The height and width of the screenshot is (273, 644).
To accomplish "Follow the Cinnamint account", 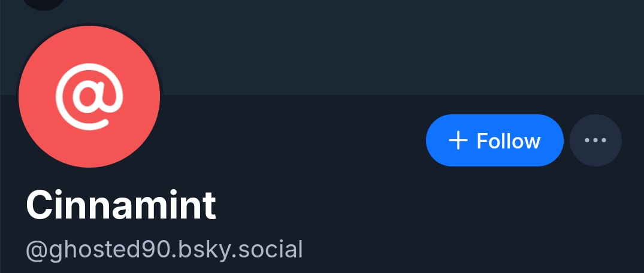I will (x=494, y=141).
